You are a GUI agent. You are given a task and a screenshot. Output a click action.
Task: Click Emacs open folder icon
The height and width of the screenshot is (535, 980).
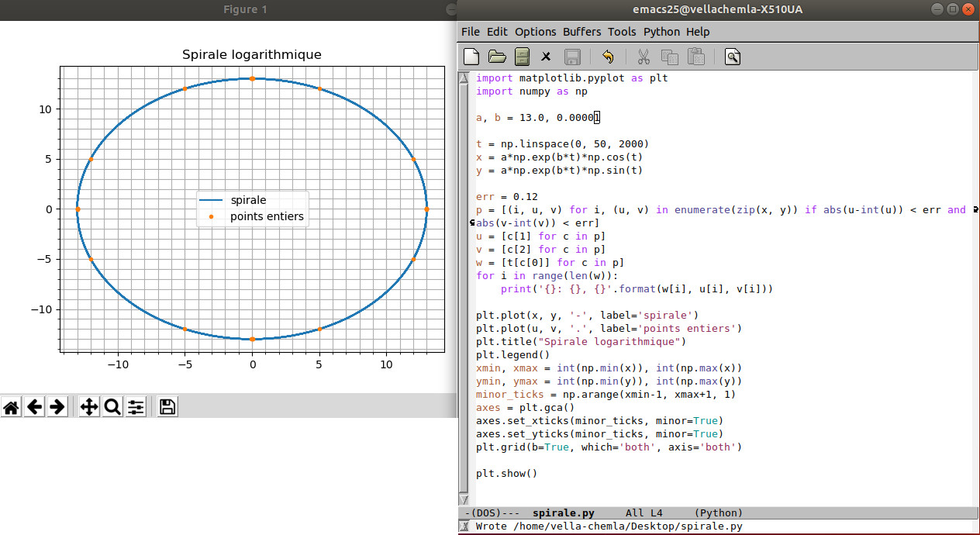[497, 57]
